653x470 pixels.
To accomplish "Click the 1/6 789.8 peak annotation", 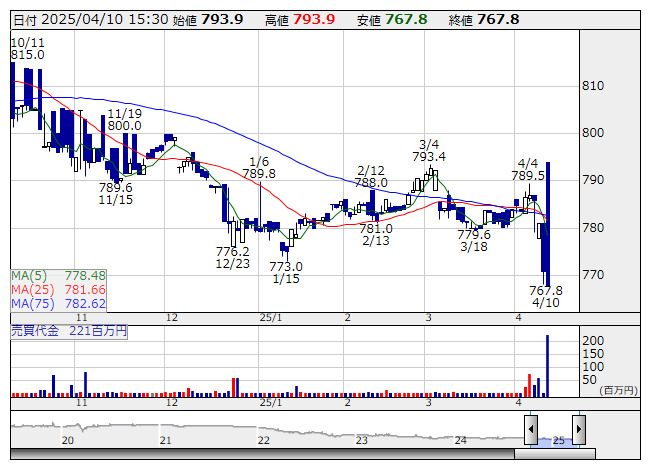I will (x=259, y=167).
